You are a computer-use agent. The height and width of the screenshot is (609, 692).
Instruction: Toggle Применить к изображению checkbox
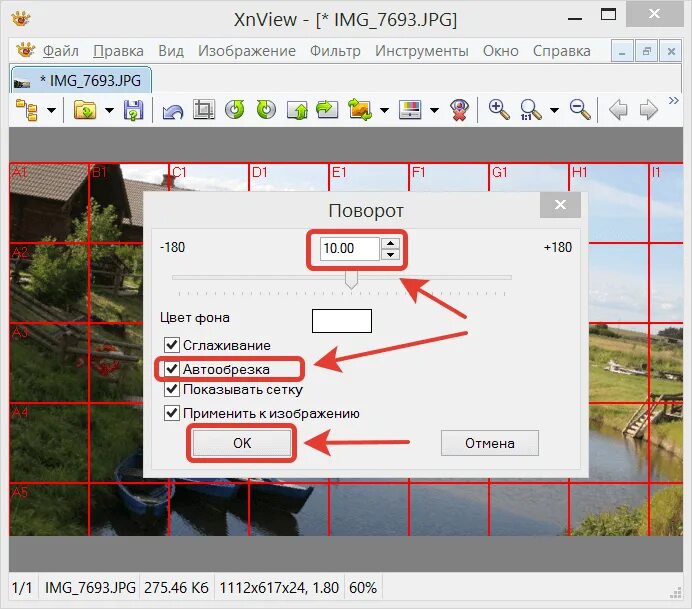click(x=172, y=413)
